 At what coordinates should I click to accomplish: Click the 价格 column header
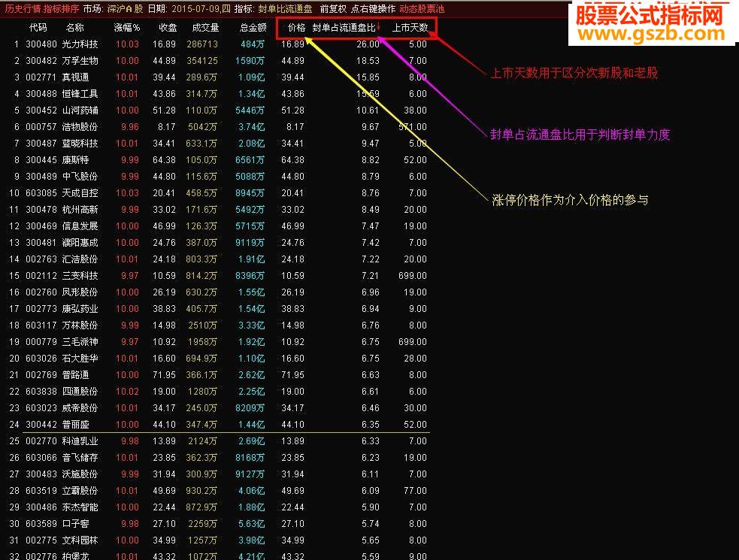296,28
